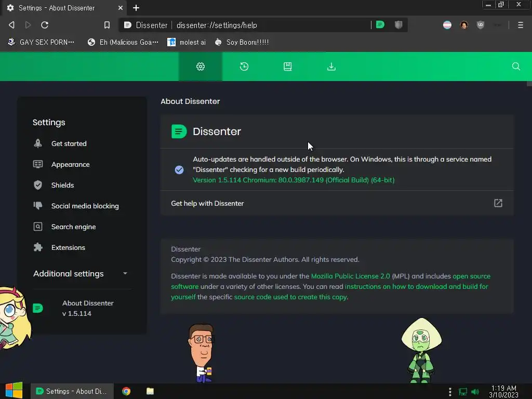Open the Eh (Malicious Goa... bookmark
Viewport: 532px width, 399px height.
(x=123, y=42)
